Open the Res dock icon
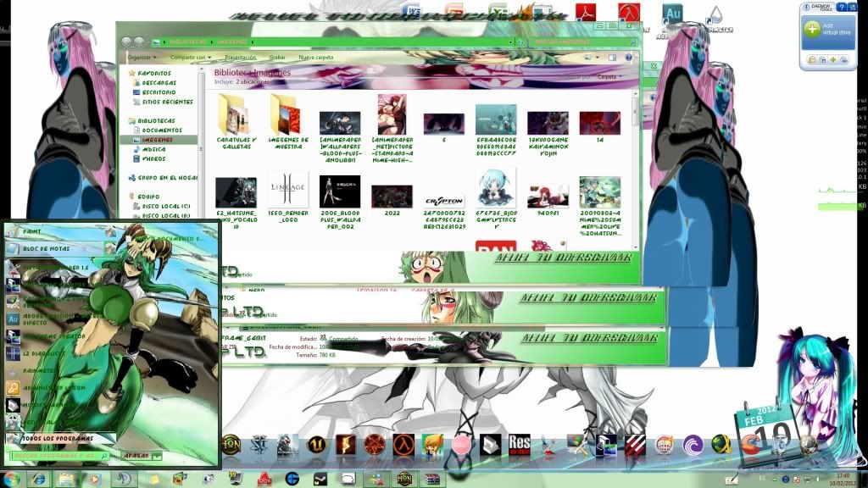868x488 pixels. point(519,446)
